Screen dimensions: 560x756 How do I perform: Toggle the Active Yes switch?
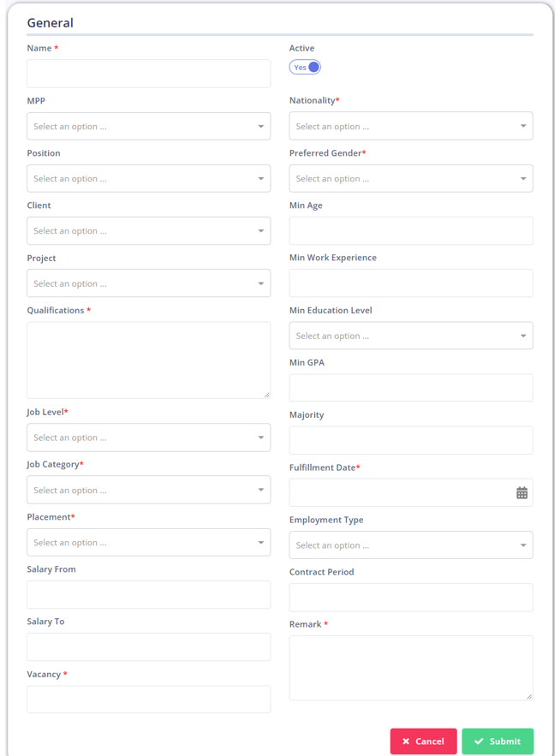tap(305, 67)
